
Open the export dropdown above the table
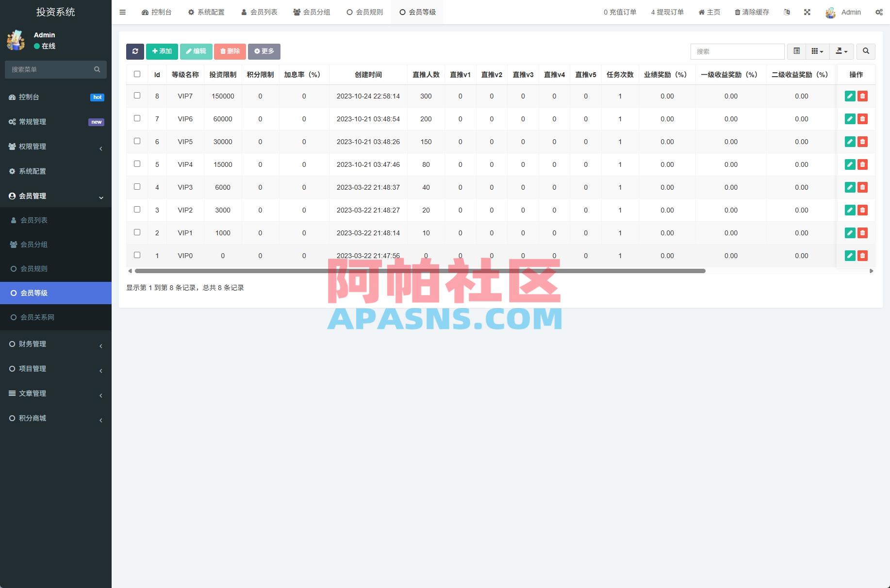841,51
